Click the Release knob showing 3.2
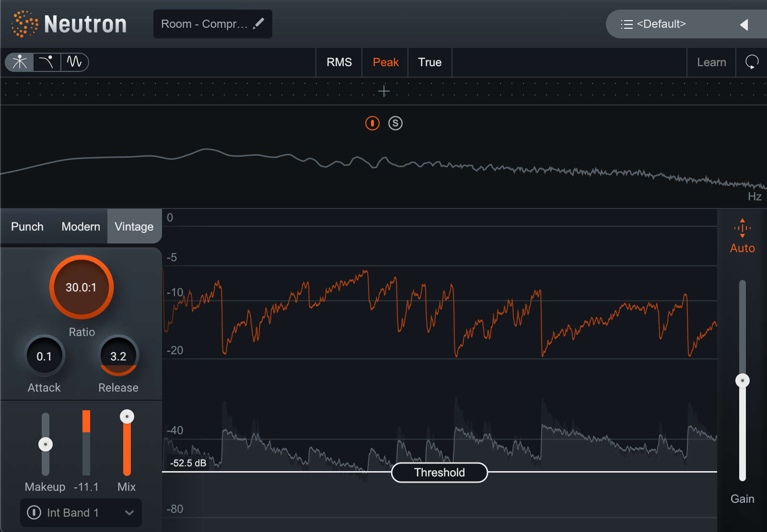This screenshot has height=532, width=767. [118, 356]
